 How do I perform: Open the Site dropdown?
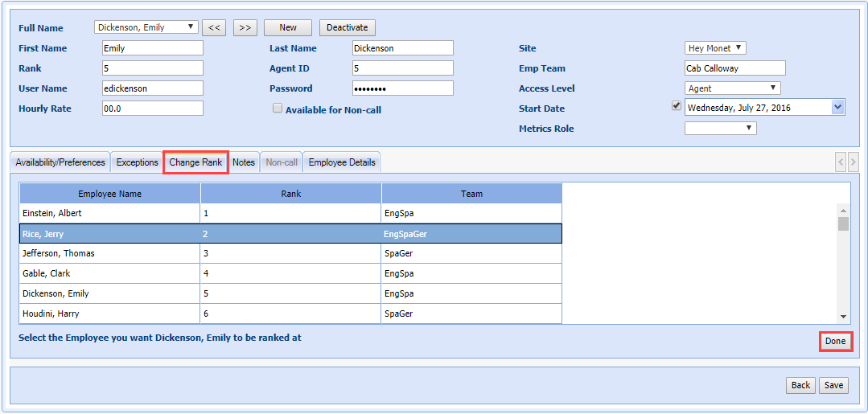tap(715, 48)
